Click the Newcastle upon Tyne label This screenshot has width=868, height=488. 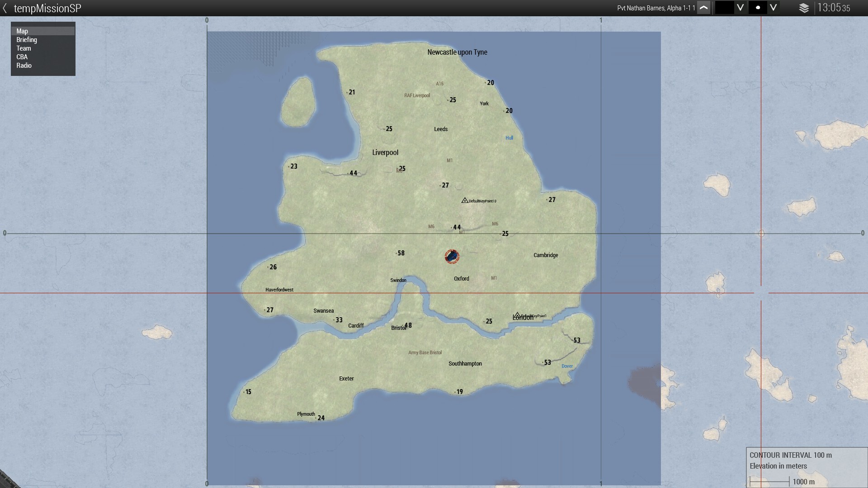point(457,52)
